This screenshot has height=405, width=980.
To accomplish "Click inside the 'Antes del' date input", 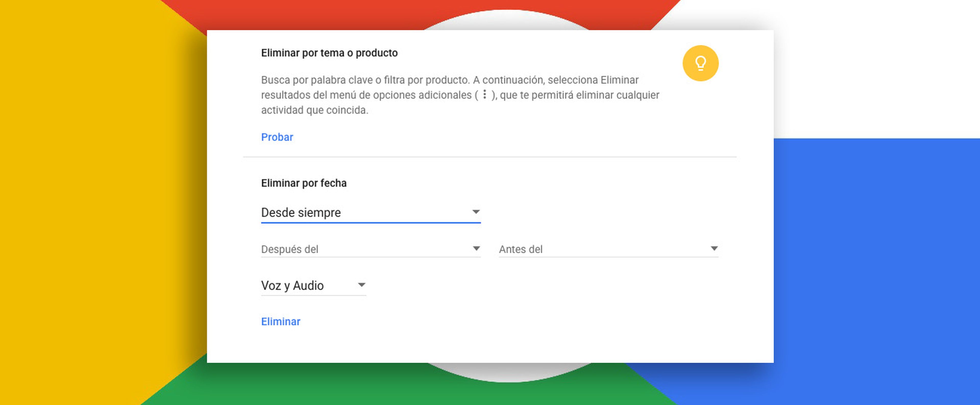I will coord(571,250).
